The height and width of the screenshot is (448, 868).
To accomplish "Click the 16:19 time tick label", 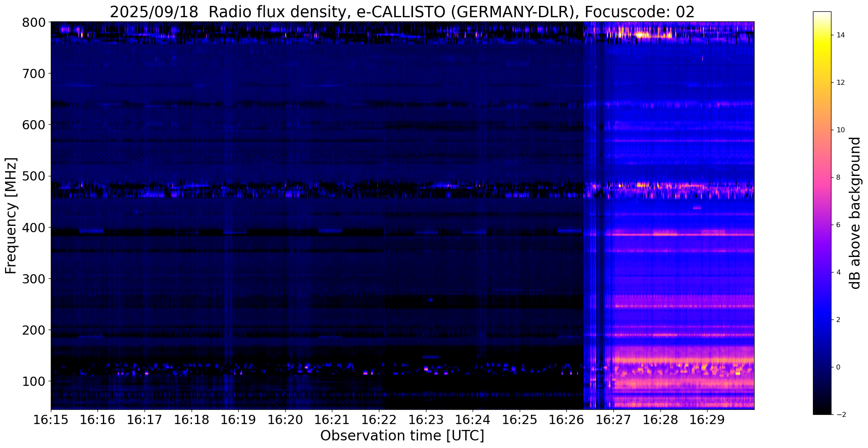I will click(x=238, y=420).
